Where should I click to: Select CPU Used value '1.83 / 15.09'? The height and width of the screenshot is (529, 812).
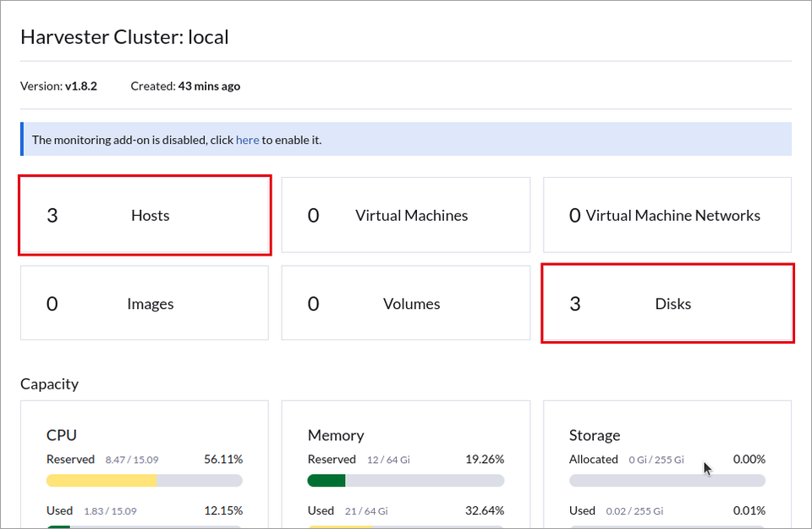110,511
